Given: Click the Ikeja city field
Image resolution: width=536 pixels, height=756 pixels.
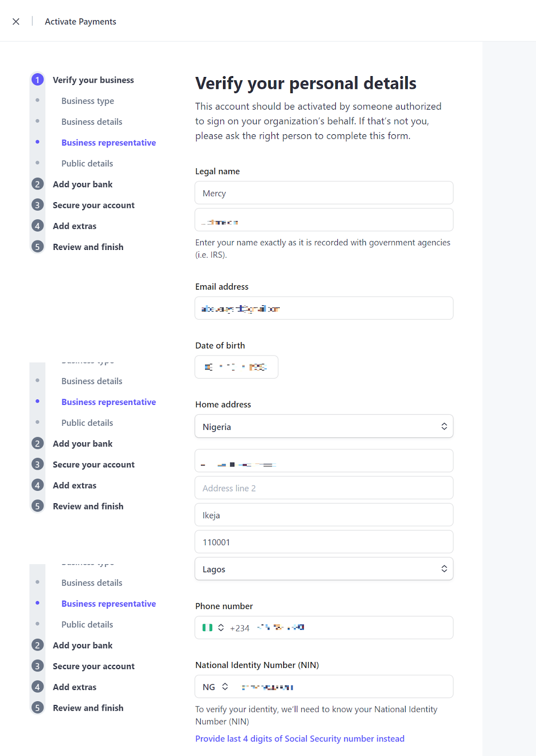Looking at the screenshot, I should point(324,515).
